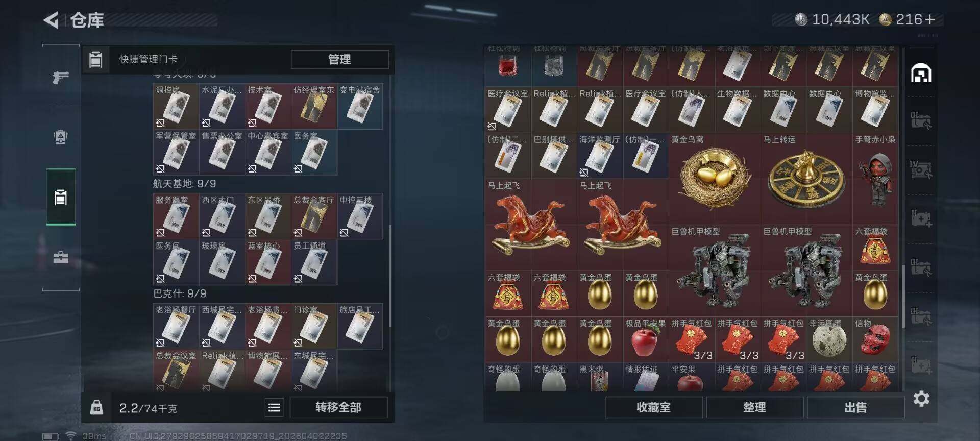Click 整理 to sort inventory

(754, 407)
